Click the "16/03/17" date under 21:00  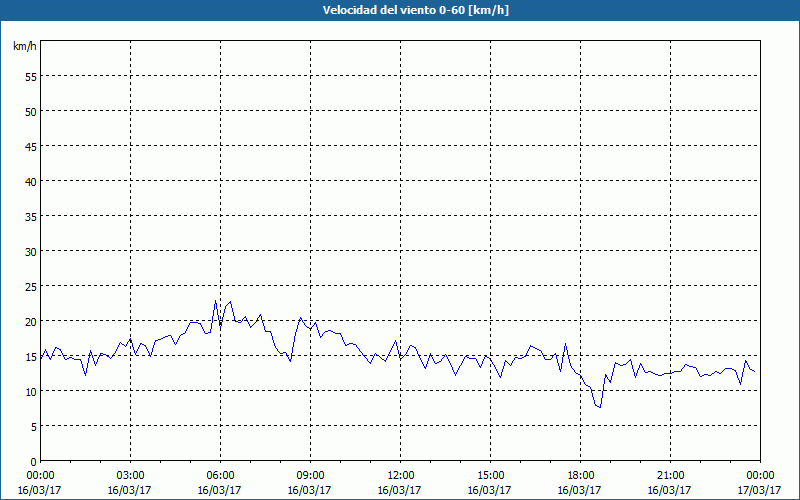(669, 490)
